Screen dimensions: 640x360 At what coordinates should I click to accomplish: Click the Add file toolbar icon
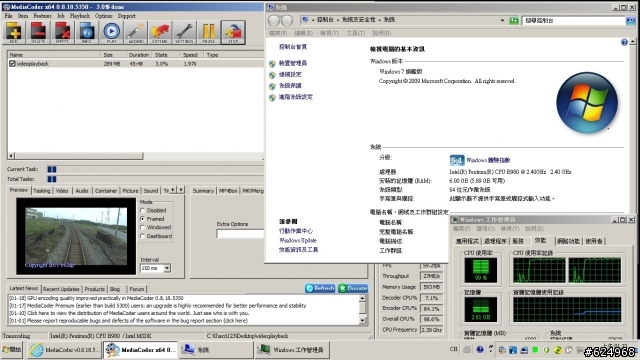tap(13, 32)
